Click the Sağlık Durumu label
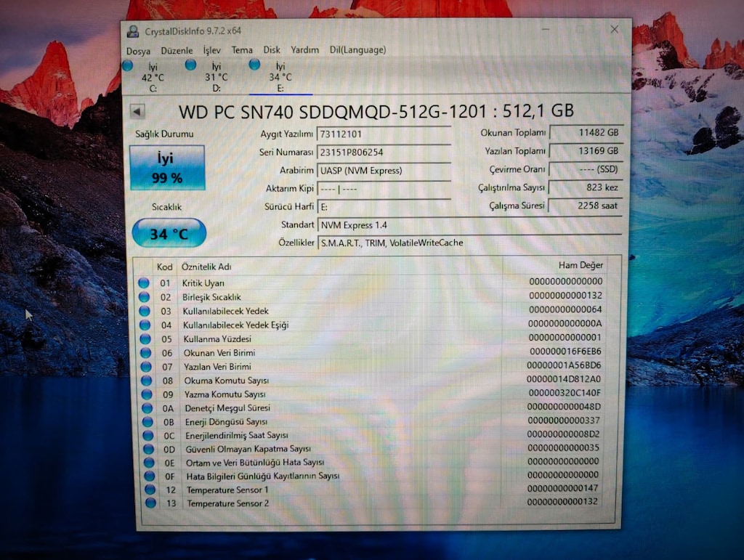 point(164,134)
